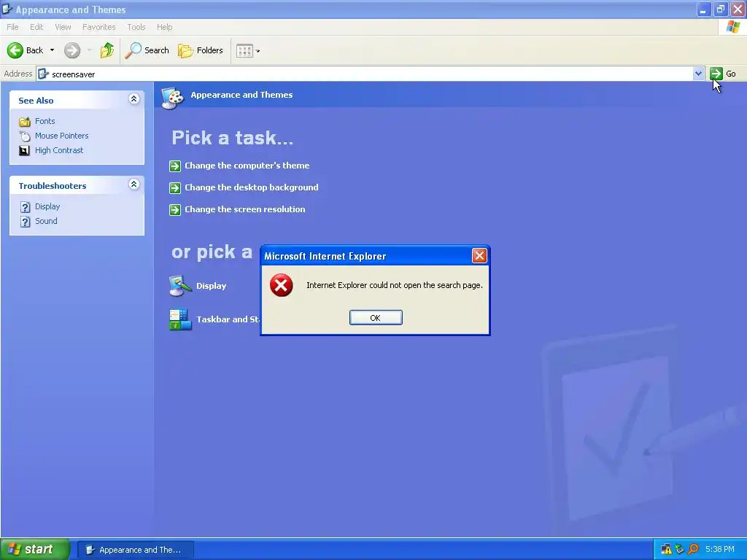Open the File menu

pos(13,27)
